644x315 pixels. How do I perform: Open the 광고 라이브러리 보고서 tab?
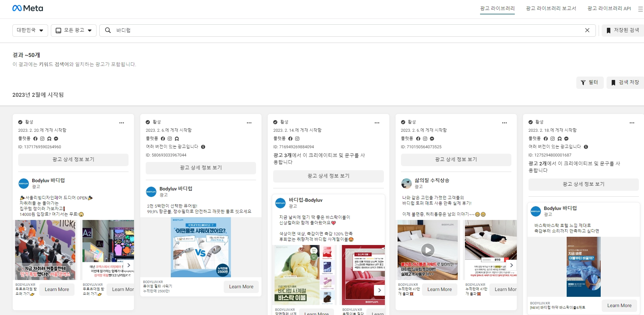551,8
